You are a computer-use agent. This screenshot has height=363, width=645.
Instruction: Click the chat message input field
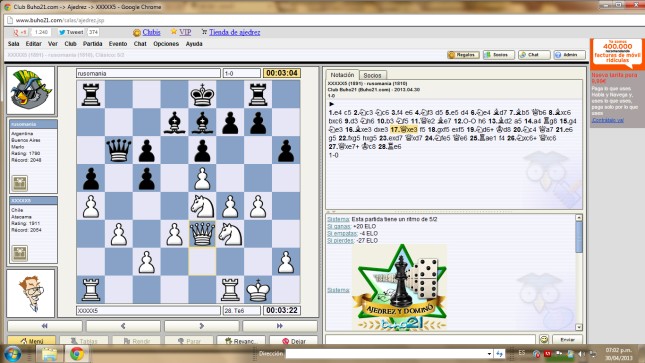430,339
